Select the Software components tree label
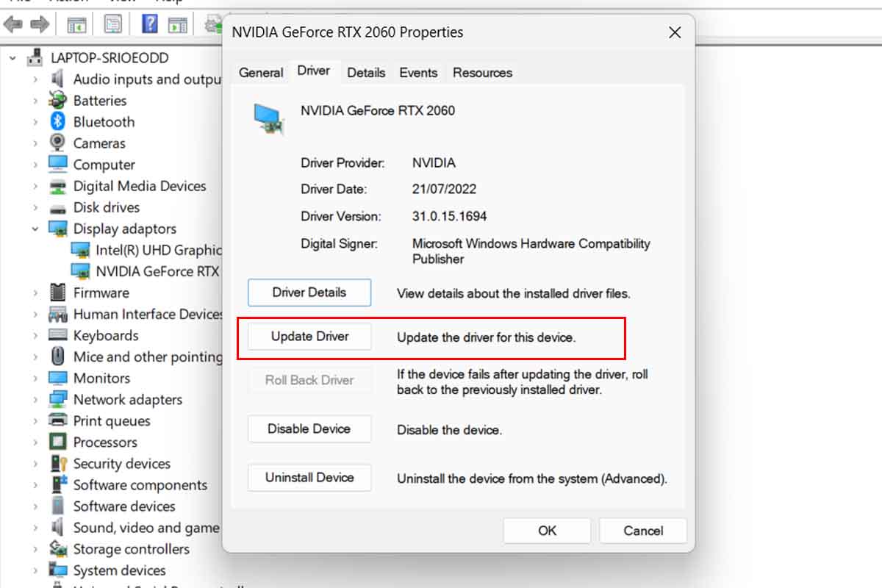882x588 pixels. (x=140, y=485)
